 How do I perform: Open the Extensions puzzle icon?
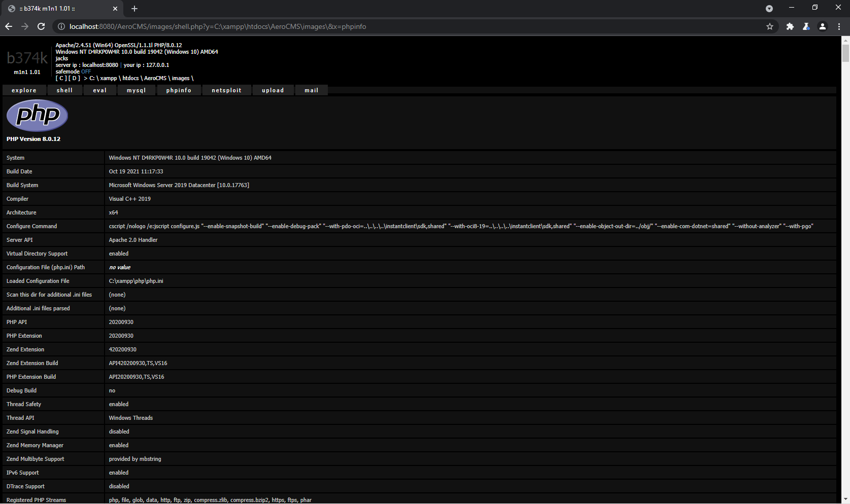pyautogui.click(x=790, y=26)
